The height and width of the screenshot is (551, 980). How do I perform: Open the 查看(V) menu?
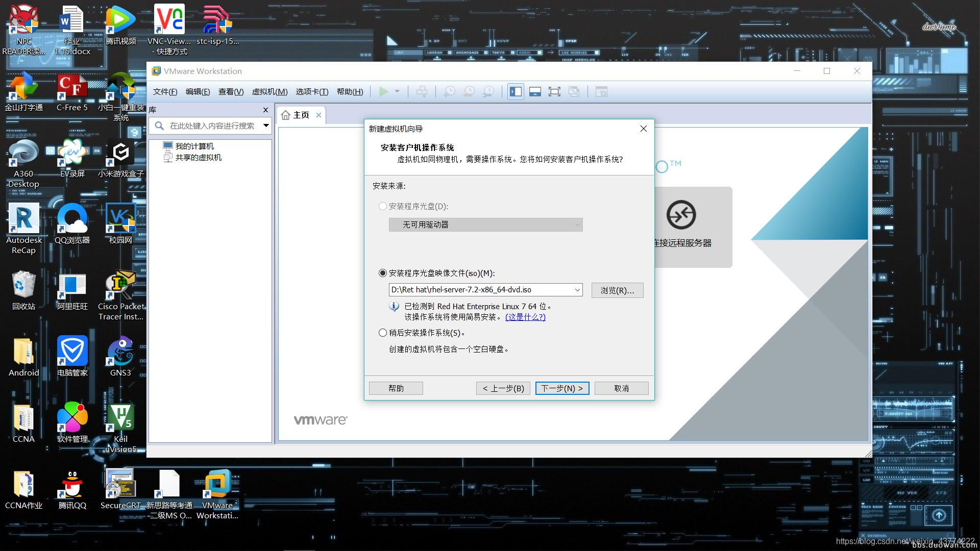pos(231,92)
